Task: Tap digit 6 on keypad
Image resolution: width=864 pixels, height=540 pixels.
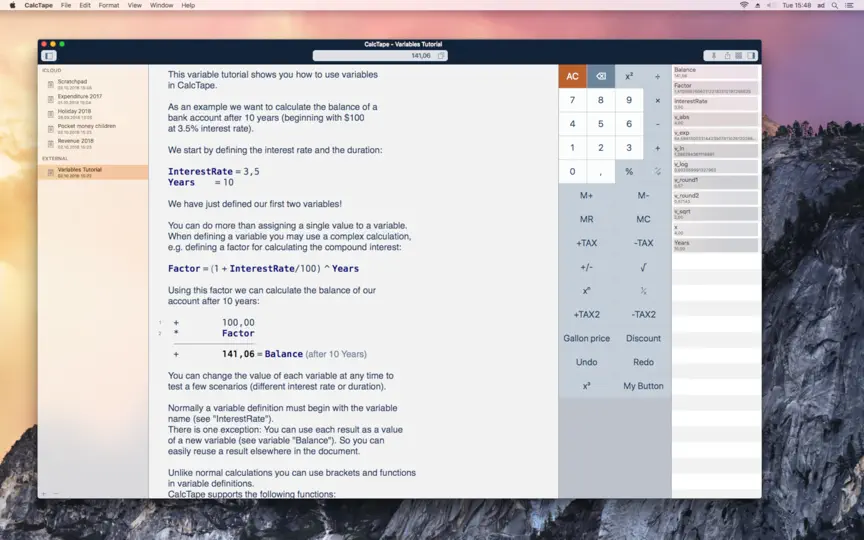Action: point(629,124)
